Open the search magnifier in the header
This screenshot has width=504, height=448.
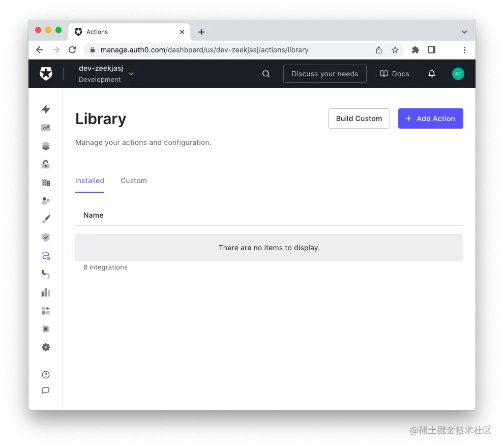265,74
